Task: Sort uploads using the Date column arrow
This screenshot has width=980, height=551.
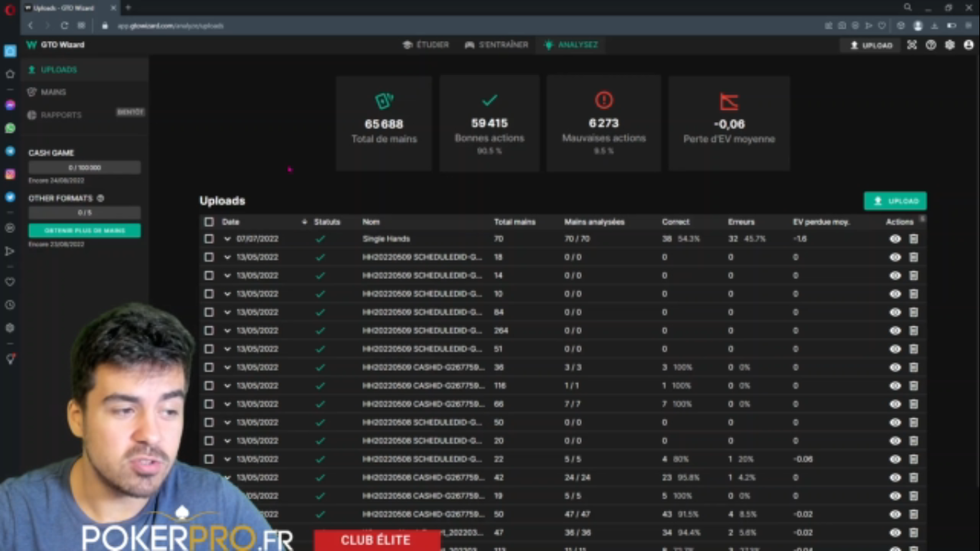Action: (304, 222)
